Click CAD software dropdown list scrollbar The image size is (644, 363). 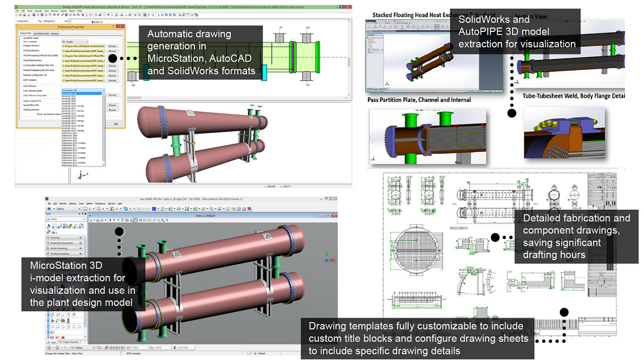pyautogui.click(x=103, y=129)
